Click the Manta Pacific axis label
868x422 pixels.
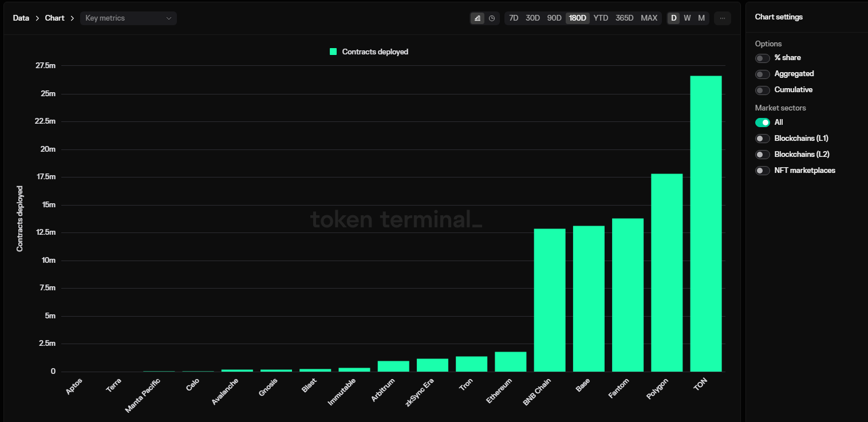point(142,395)
